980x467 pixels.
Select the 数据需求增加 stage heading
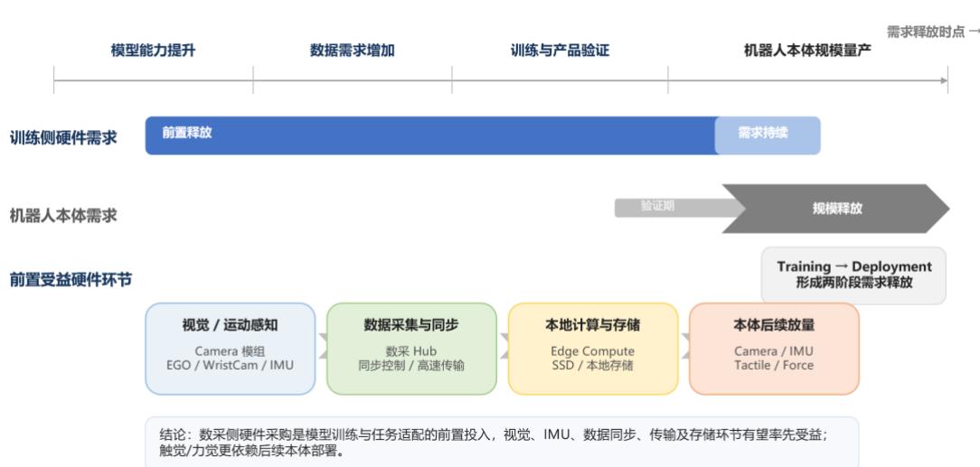[353, 51]
